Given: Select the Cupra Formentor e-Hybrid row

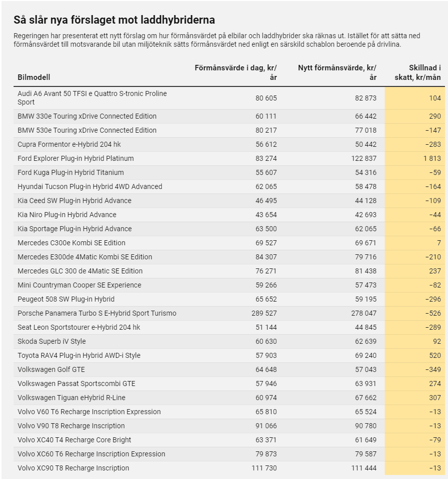Looking at the screenshot, I should (229, 144).
